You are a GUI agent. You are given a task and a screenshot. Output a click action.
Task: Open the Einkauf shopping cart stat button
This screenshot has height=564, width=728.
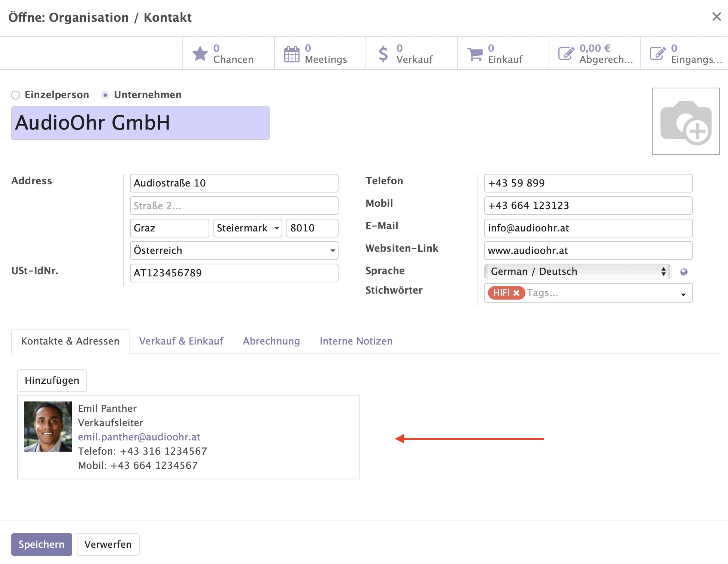pos(503,54)
